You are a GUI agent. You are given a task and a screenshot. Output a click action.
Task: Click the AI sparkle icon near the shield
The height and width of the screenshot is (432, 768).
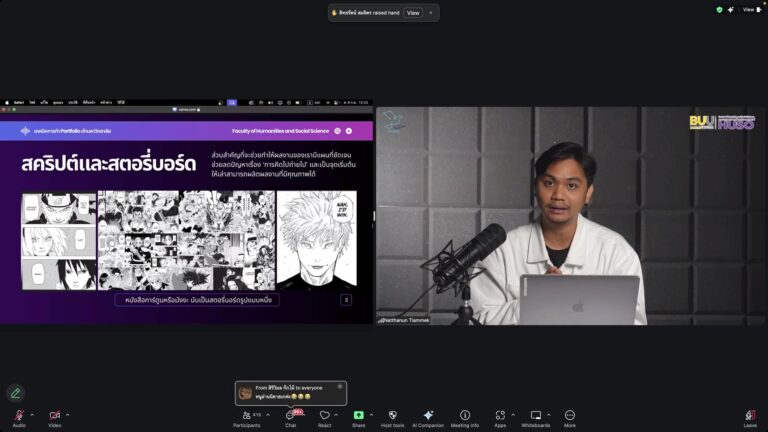[730, 9]
